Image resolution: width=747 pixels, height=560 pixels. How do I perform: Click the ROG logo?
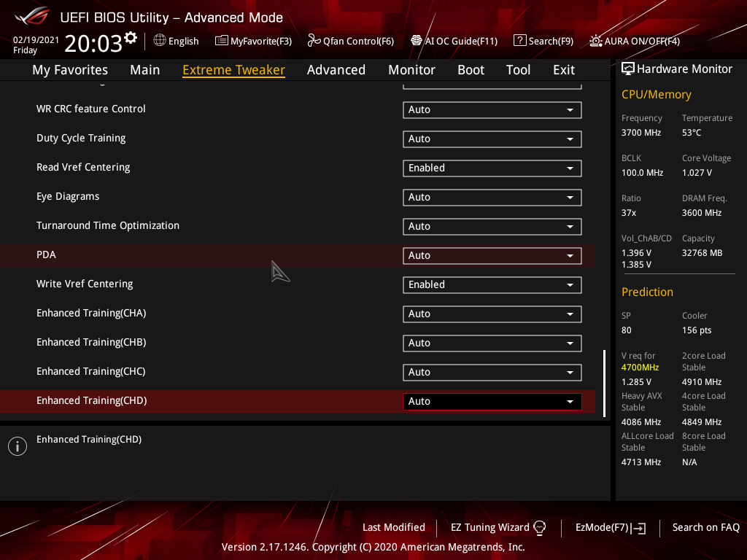pyautogui.click(x=31, y=16)
